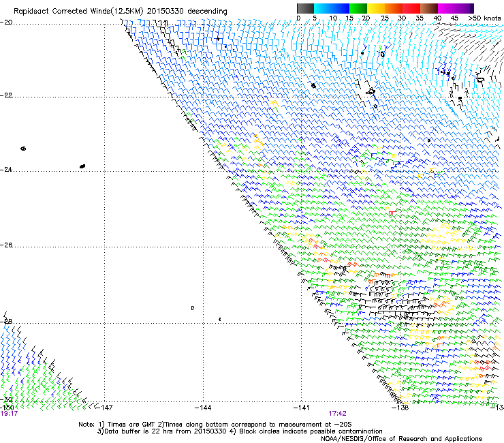The width and height of the screenshot is (504, 443).
Task: Click the '-20' latitude axis label
Action: click(6, 22)
